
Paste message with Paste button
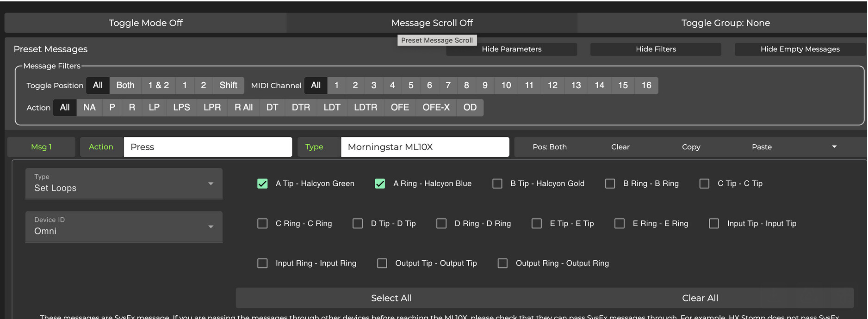point(762,147)
